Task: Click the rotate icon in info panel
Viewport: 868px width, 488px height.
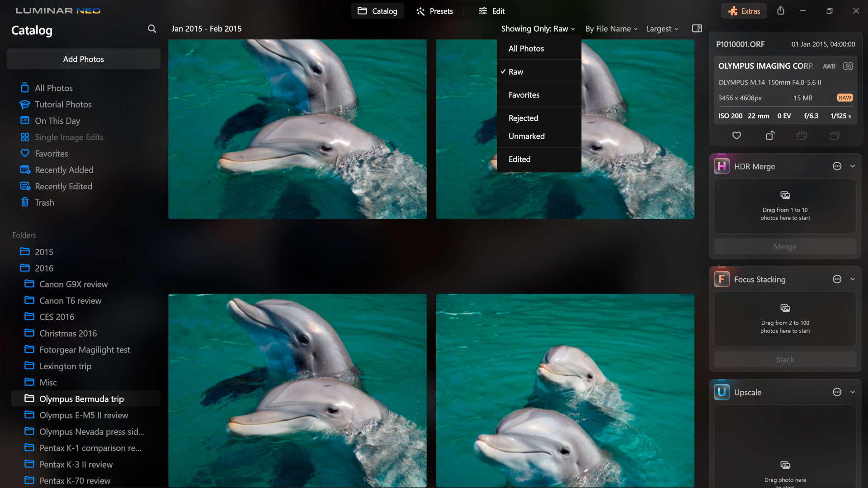Action: 770,136
